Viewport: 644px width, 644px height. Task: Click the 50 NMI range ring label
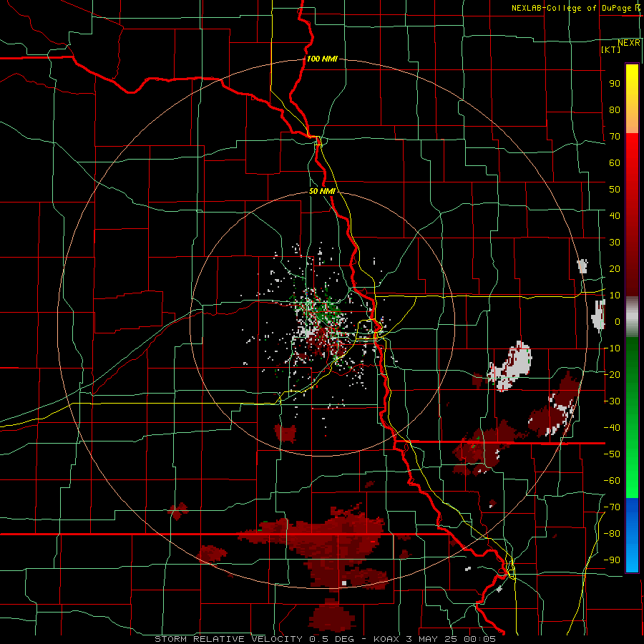pyautogui.click(x=322, y=191)
